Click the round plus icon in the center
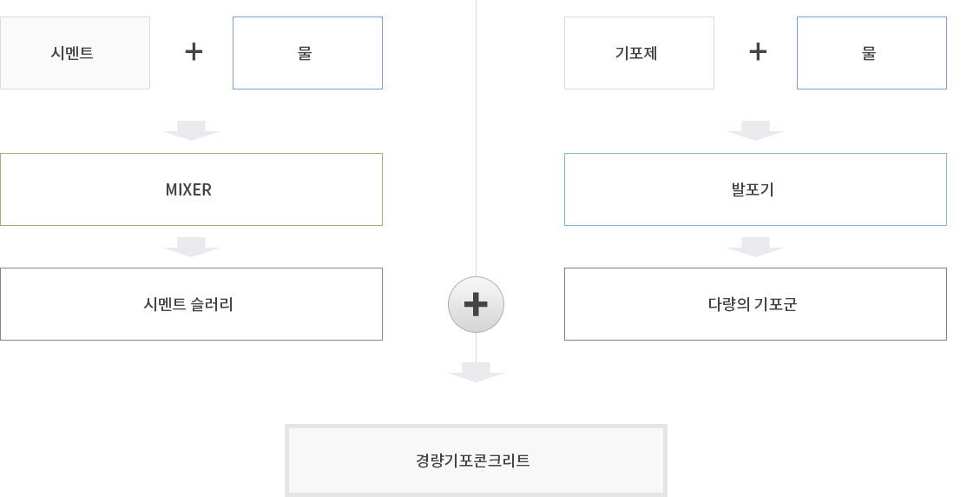980x497 pixels. point(476,304)
